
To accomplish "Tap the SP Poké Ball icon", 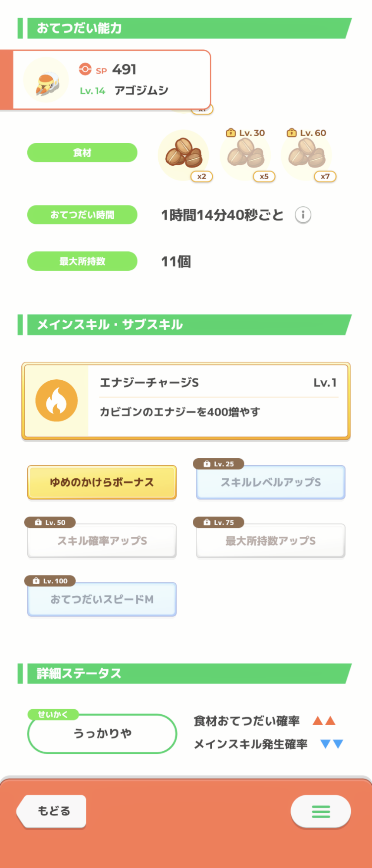I will click(x=85, y=69).
